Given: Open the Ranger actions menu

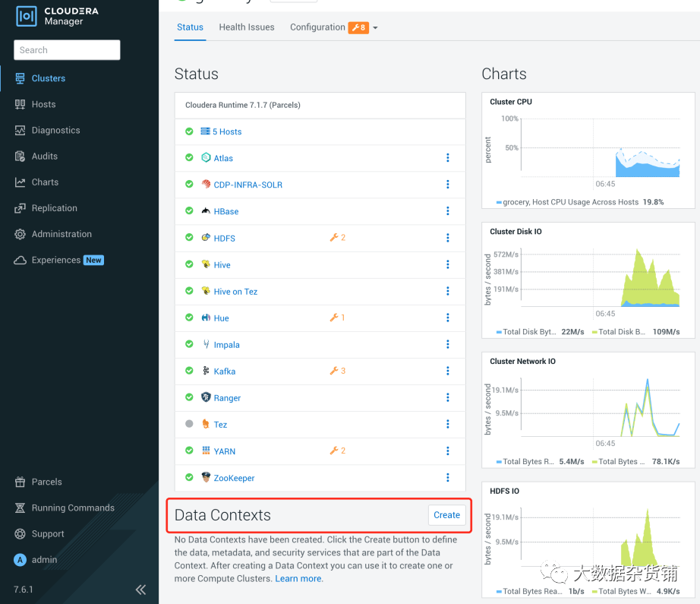Looking at the screenshot, I should [x=448, y=397].
